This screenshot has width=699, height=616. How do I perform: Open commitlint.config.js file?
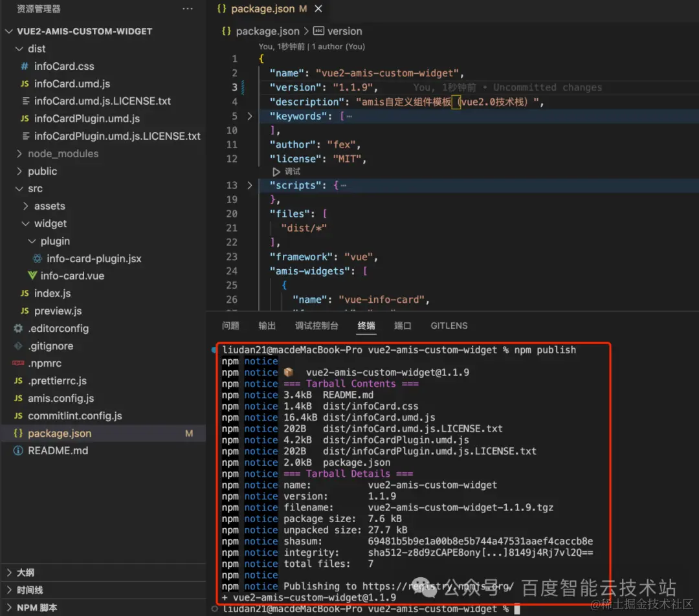pyautogui.click(x=75, y=416)
